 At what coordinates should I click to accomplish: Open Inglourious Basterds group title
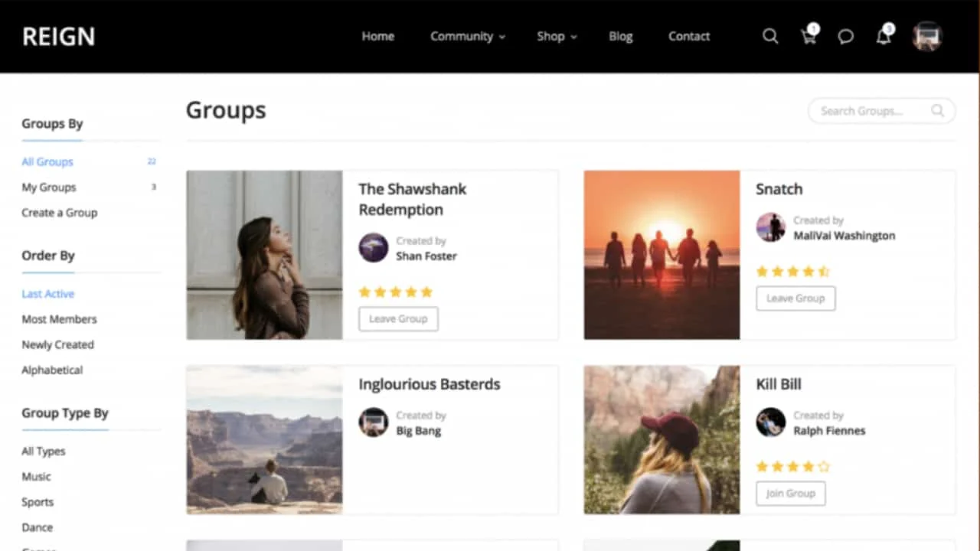coord(430,384)
